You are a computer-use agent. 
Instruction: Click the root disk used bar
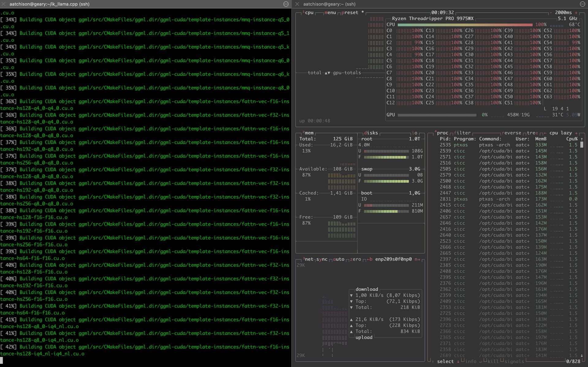386,151
